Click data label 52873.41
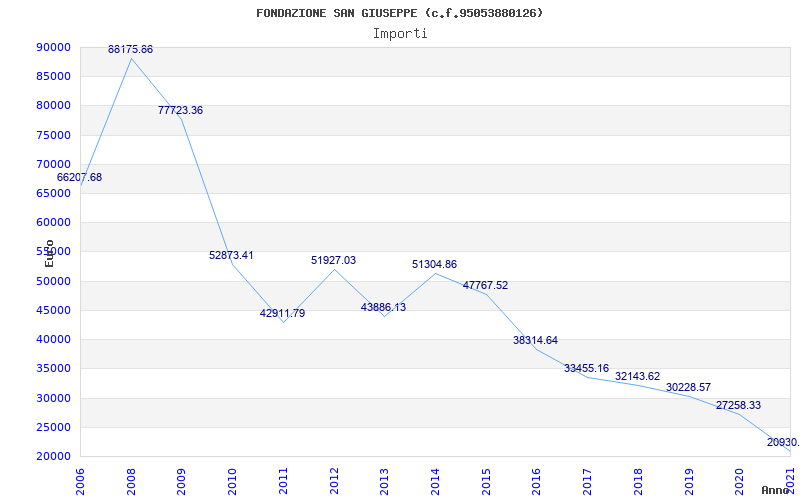The height and width of the screenshot is (500, 800). tap(231, 255)
